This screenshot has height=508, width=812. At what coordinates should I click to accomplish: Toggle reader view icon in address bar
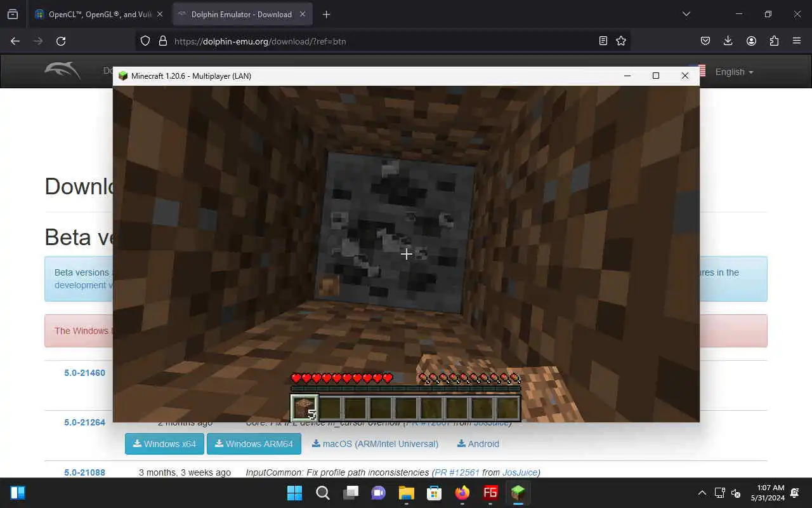[603, 41]
